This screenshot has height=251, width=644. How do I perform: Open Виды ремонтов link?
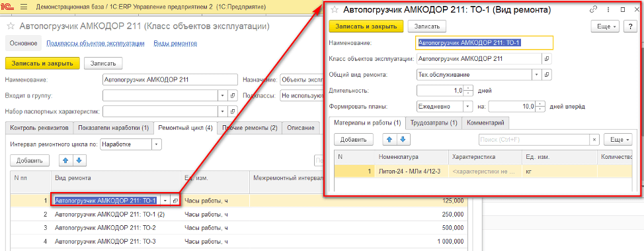tap(175, 43)
